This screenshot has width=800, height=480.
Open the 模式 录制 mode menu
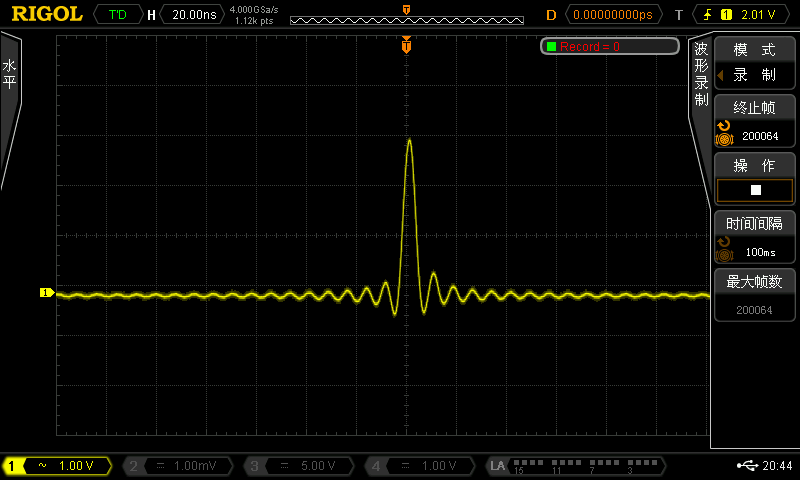point(755,63)
